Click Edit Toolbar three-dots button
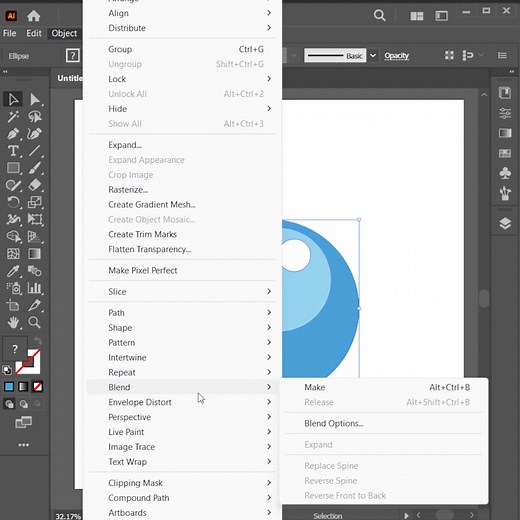This screenshot has height=520, width=520. [23, 445]
